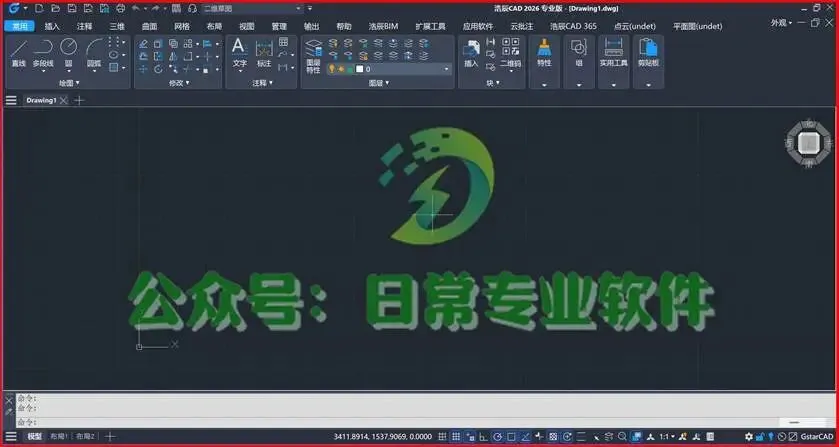The height and width of the screenshot is (447, 839).
Task: Click the headset support icon in the quick access bar
Action: point(193,9)
